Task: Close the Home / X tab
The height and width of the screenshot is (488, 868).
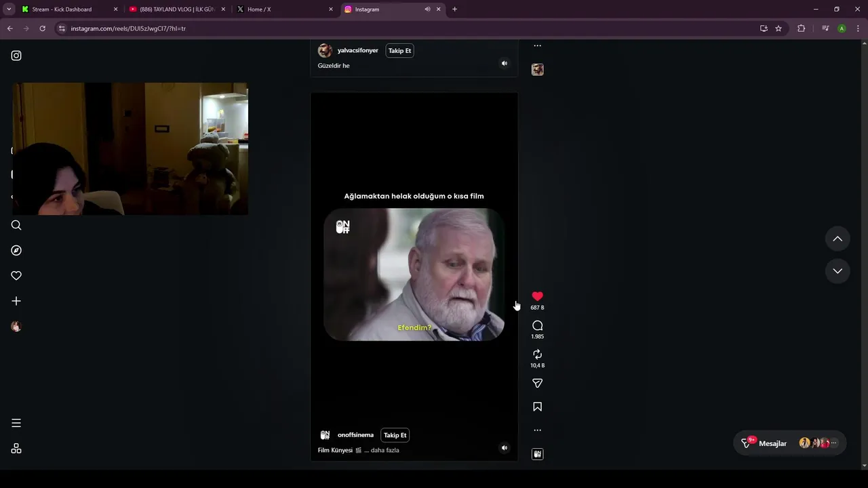Action: [331, 9]
